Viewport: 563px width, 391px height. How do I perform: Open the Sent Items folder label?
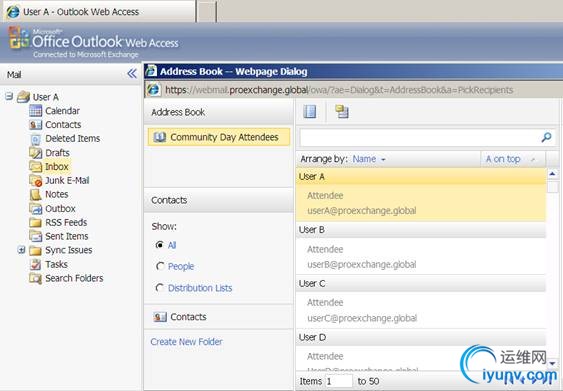[x=66, y=236]
